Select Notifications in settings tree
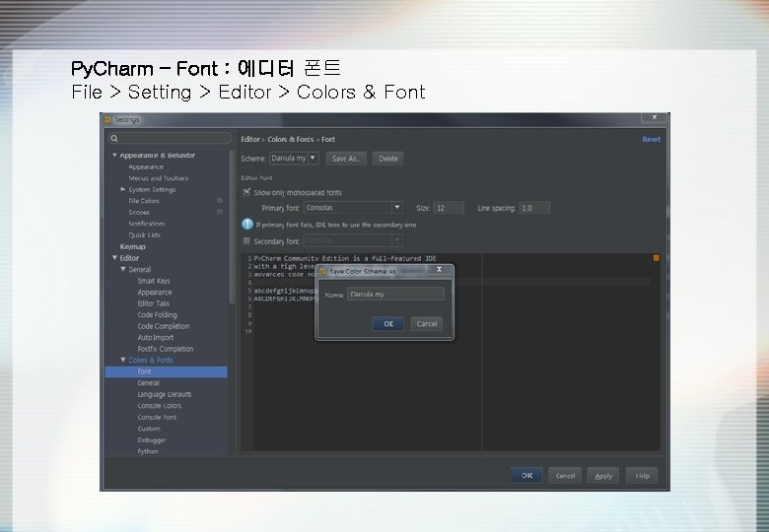This screenshot has height=532, width=769. pos(147,224)
